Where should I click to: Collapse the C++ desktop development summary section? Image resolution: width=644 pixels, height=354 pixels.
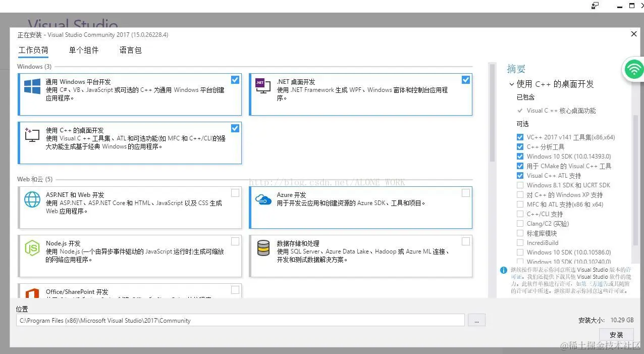(x=511, y=84)
